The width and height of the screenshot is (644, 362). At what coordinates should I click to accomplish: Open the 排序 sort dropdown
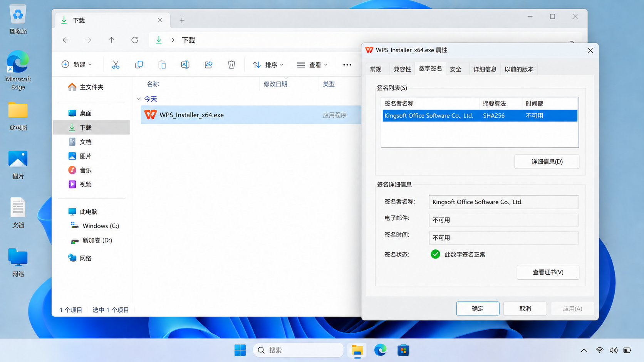268,65
